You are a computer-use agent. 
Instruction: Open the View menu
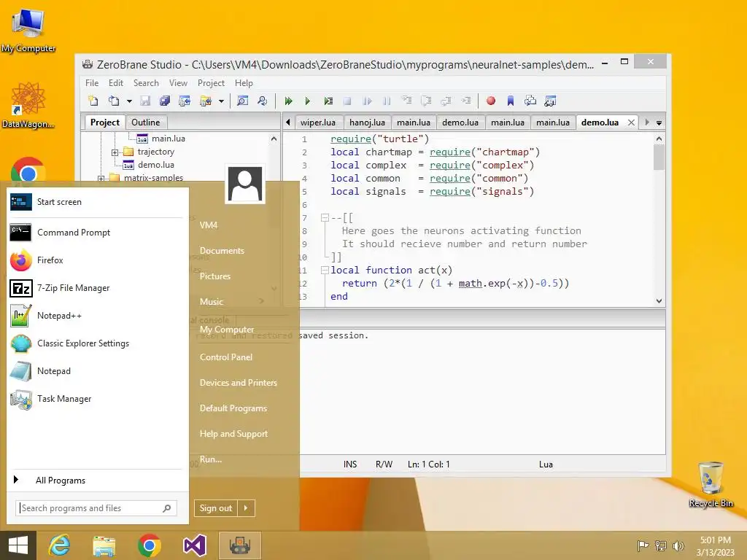click(178, 83)
